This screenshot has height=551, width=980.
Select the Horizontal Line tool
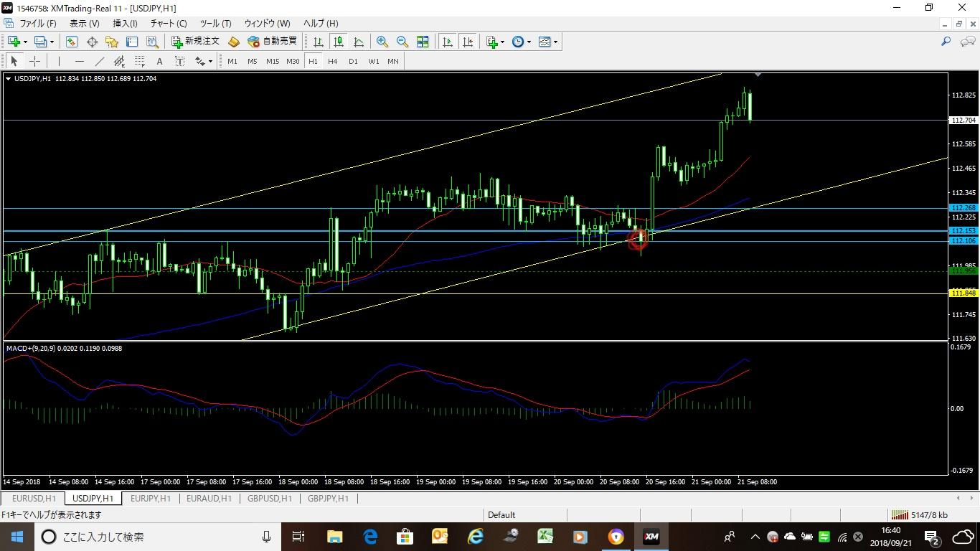(79, 61)
